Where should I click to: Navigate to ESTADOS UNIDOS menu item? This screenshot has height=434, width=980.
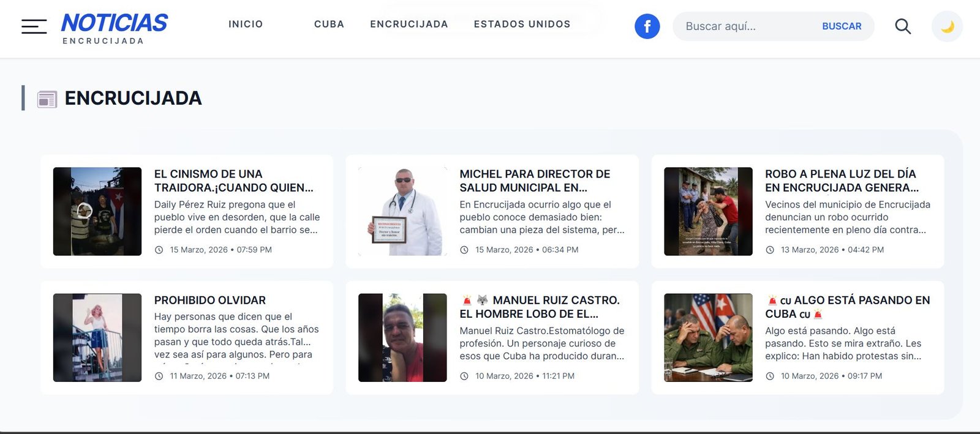point(522,24)
